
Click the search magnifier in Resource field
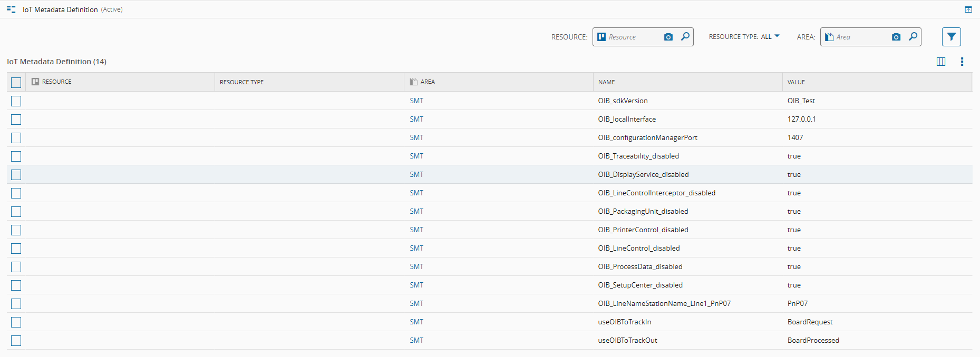[685, 36]
